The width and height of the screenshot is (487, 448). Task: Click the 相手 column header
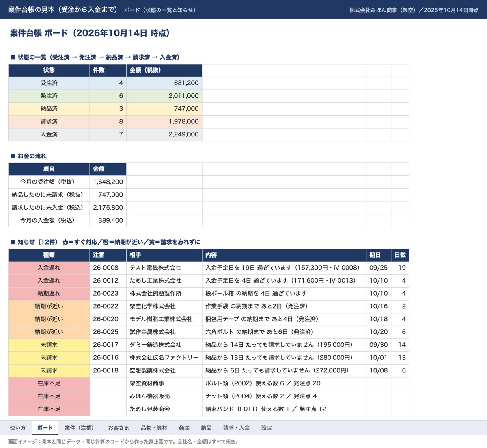click(x=164, y=255)
